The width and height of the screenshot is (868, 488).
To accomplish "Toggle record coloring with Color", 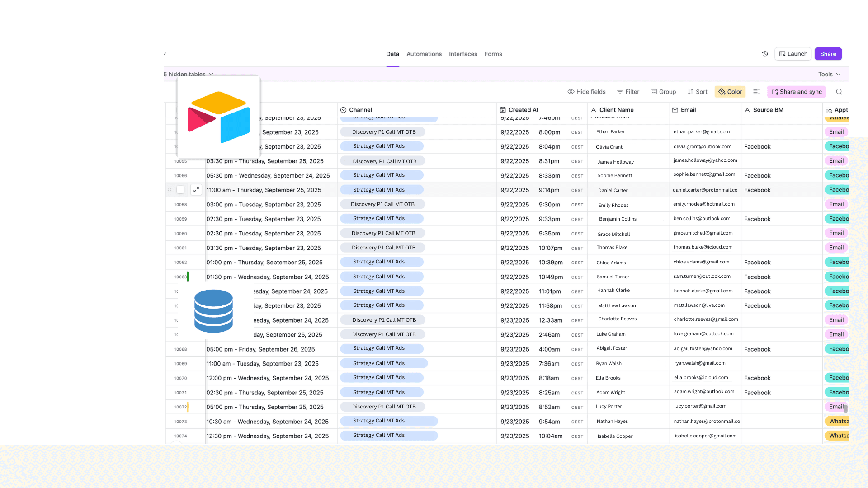I will [729, 92].
